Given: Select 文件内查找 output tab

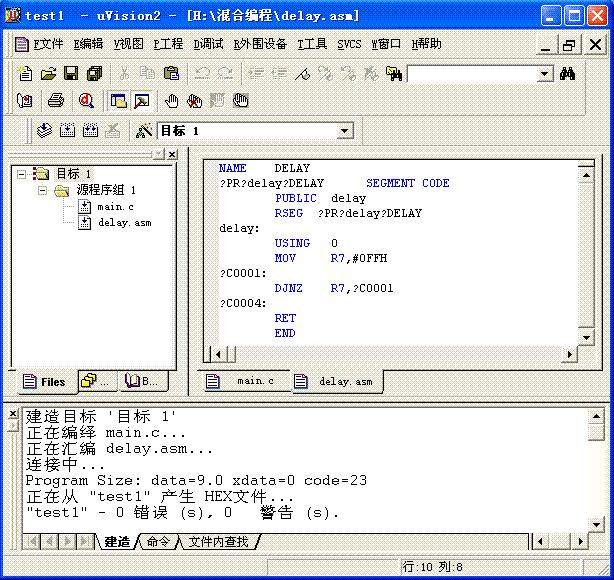Looking at the screenshot, I should pyautogui.click(x=219, y=542).
